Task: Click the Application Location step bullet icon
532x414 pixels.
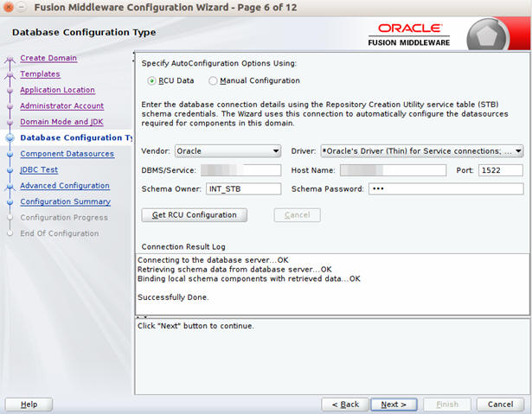Action: 10,90
